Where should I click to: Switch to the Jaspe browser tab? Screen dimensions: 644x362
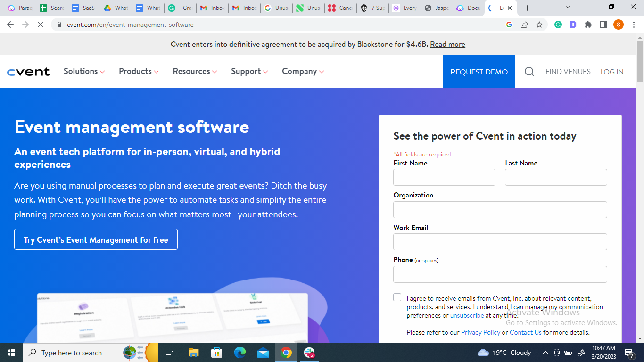coord(436,8)
